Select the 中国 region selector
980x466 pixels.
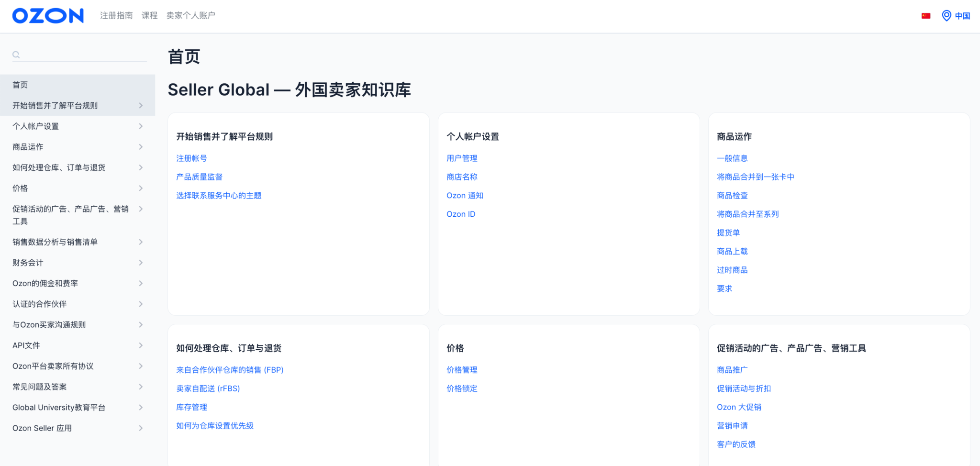click(x=962, y=15)
